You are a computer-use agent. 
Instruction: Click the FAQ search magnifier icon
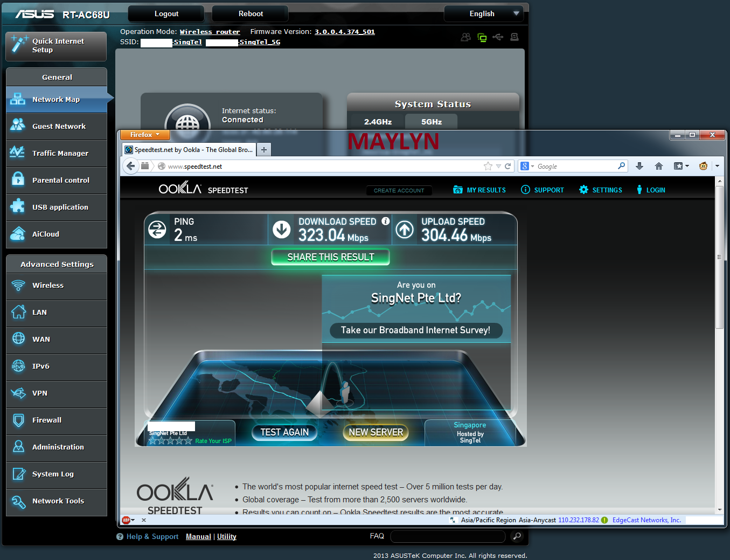(x=517, y=536)
